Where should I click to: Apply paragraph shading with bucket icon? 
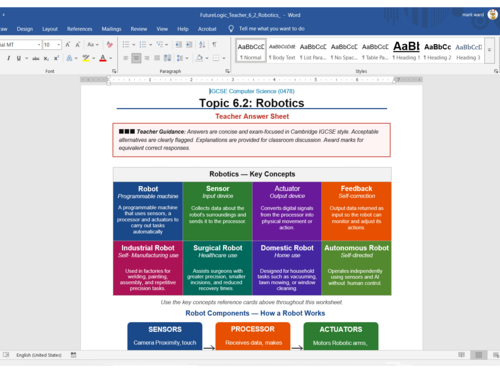(x=199, y=58)
